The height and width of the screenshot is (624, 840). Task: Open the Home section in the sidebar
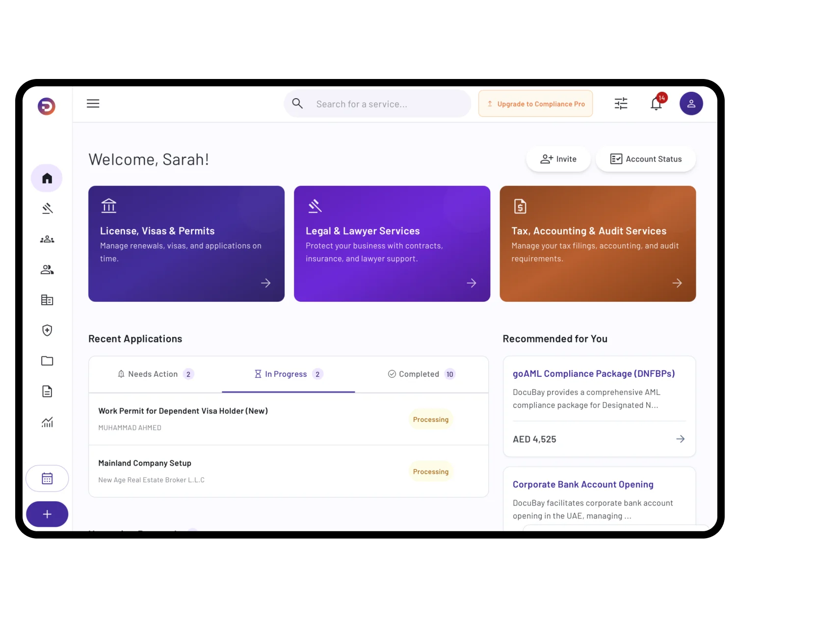click(47, 178)
